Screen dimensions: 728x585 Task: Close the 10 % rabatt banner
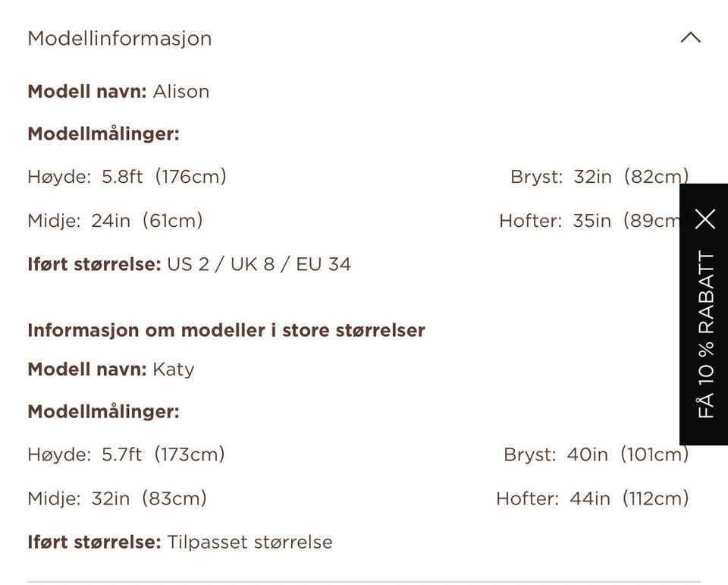click(x=705, y=219)
